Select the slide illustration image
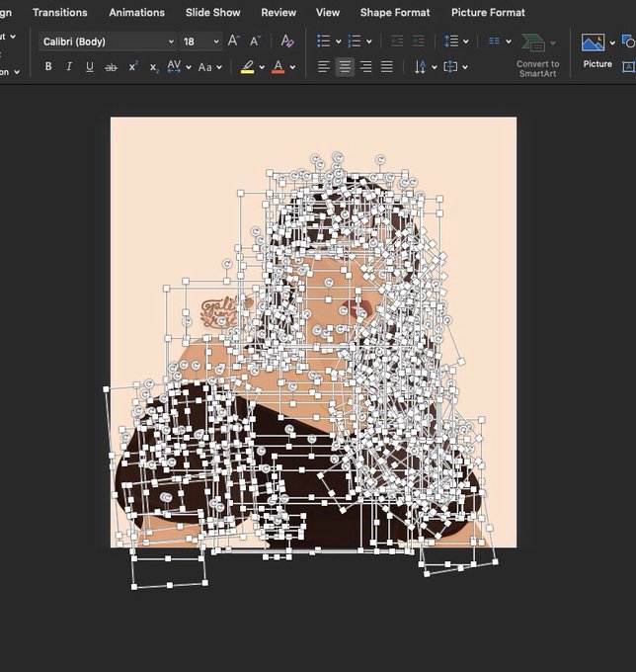Screen dimensions: 636x672 (x=313, y=332)
